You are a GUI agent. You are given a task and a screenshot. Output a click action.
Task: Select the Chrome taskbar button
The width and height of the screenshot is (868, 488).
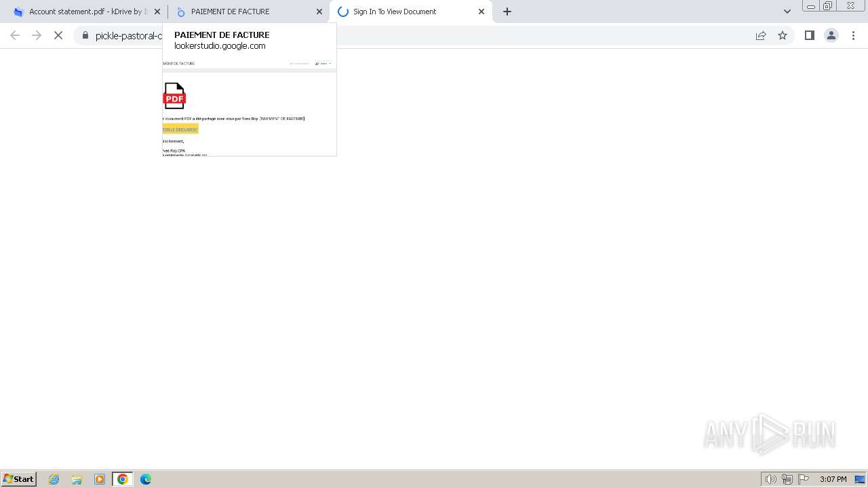point(123,479)
